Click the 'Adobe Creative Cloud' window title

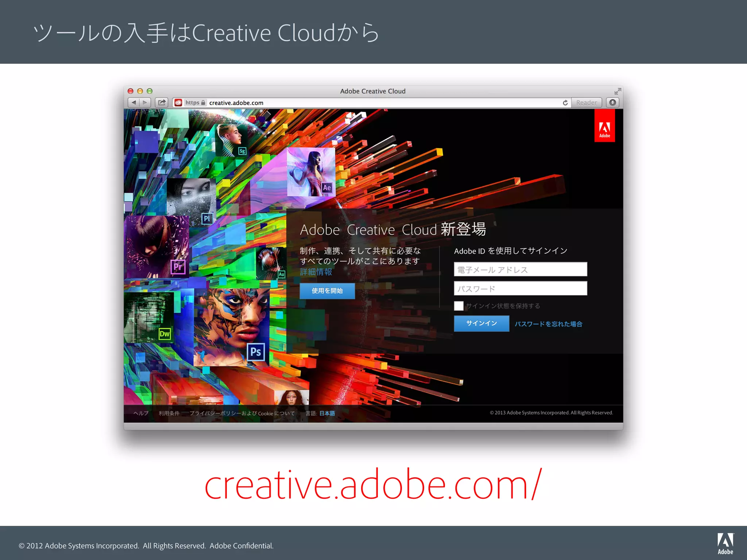pyautogui.click(x=373, y=91)
